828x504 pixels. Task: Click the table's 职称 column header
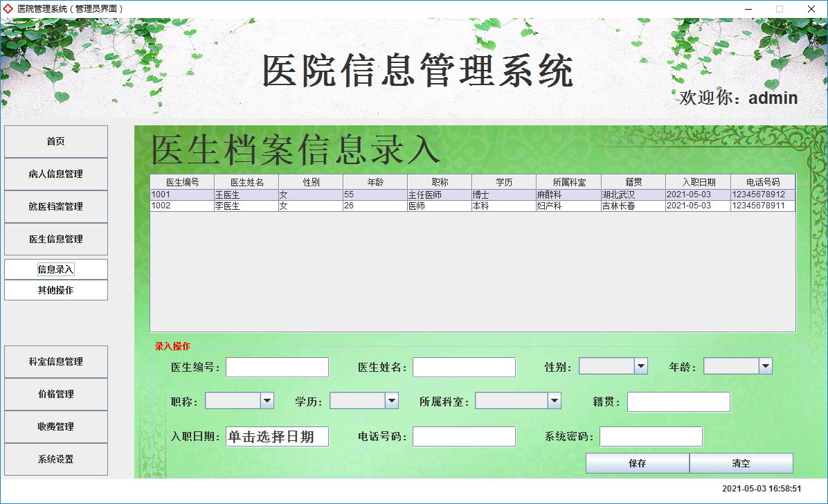(440, 182)
